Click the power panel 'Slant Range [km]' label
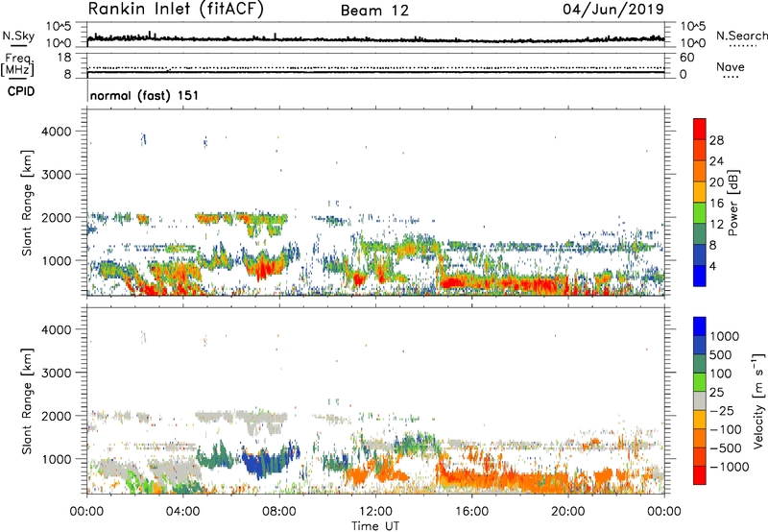This screenshot has height=532, width=768. click(27, 203)
